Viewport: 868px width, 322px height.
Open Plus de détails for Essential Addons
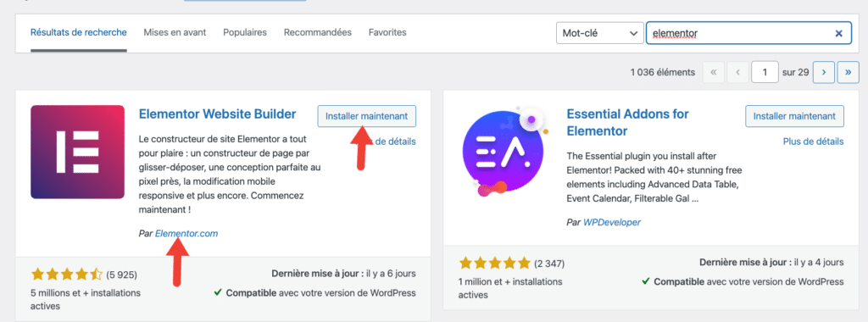click(813, 142)
